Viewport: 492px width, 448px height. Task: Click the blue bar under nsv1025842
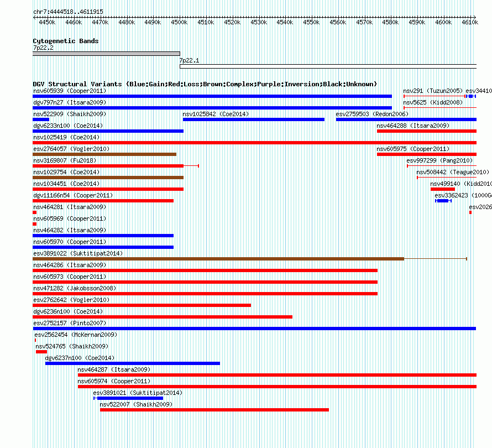point(254,119)
